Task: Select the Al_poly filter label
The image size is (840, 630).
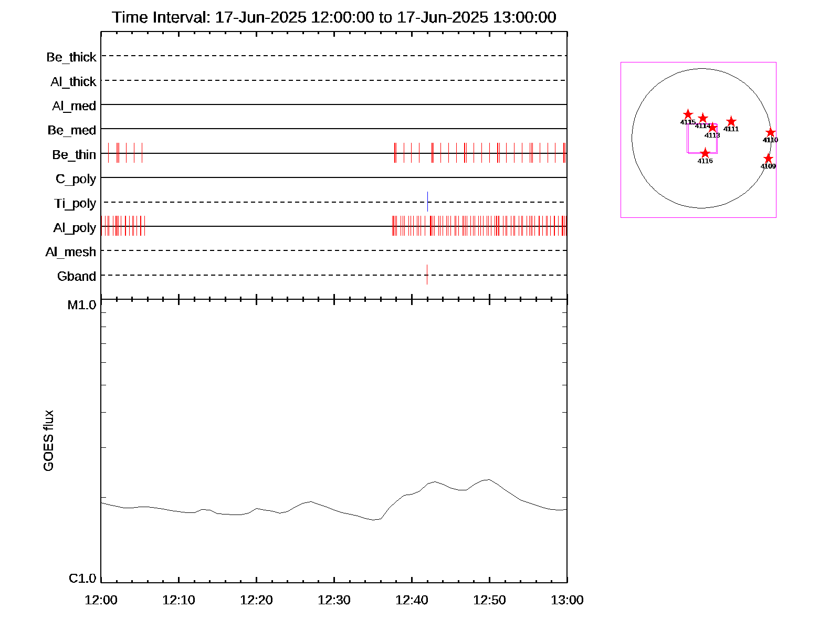Action: click(x=75, y=228)
